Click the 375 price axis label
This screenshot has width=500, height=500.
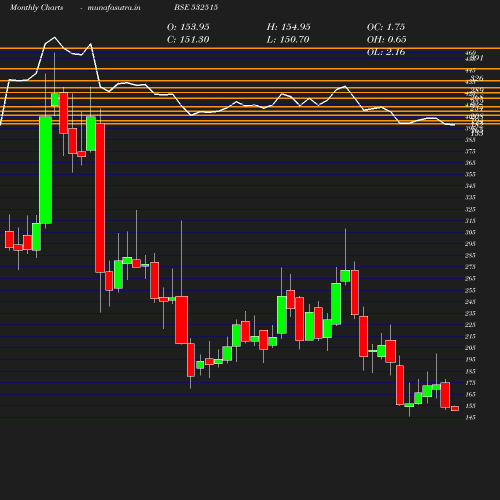(x=470, y=151)
